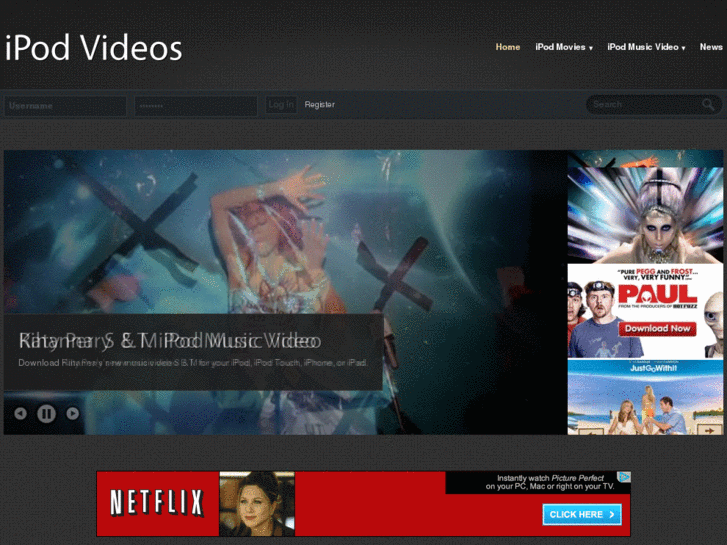Go to previous slide with left arrow
727x545 pixels.
coord(20,413)
